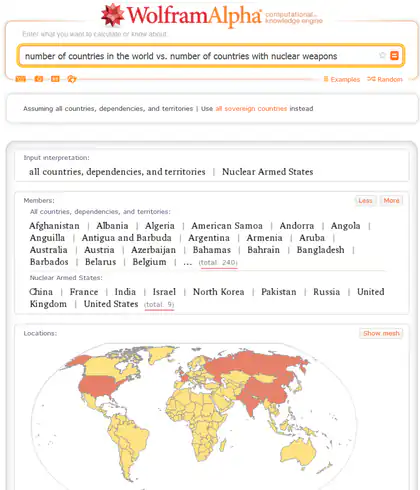Click the favorite star in the search box
The width and height of the screenshot is (420, 490).
tap(382, 55)
